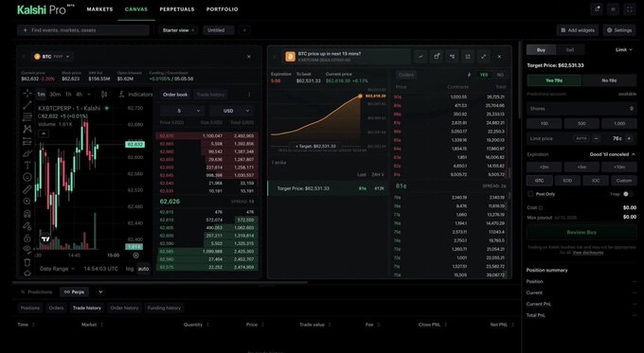Viewport: 644px width, 353px height.
Task: Select the pattern tool in chart toolbar
Action: coord(27,130)
